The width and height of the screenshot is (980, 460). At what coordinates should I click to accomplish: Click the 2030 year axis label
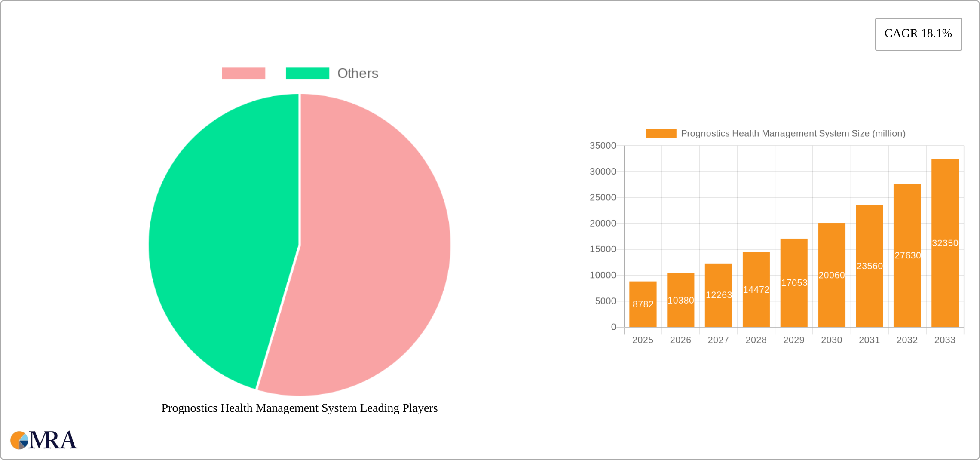pyautogui.click(x=832, y=340)
